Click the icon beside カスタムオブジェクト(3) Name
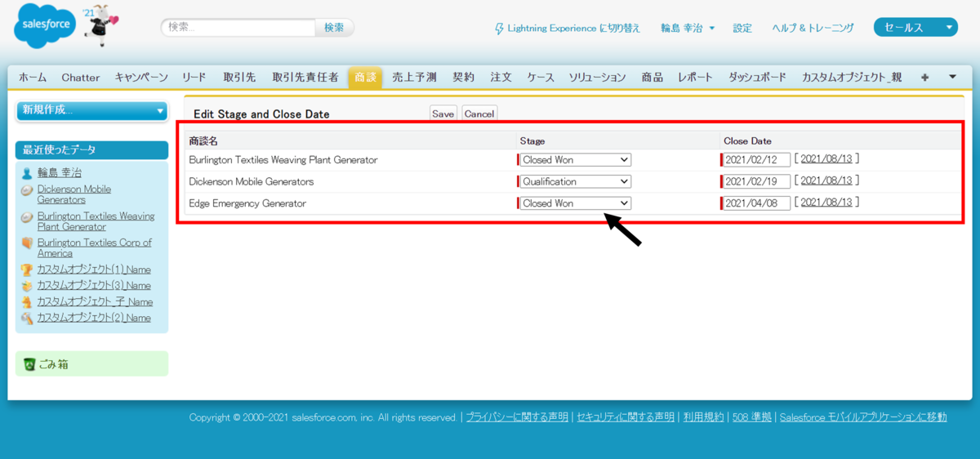Image resolution: width=980 pixels, height=459 pixels. [27, 286]
